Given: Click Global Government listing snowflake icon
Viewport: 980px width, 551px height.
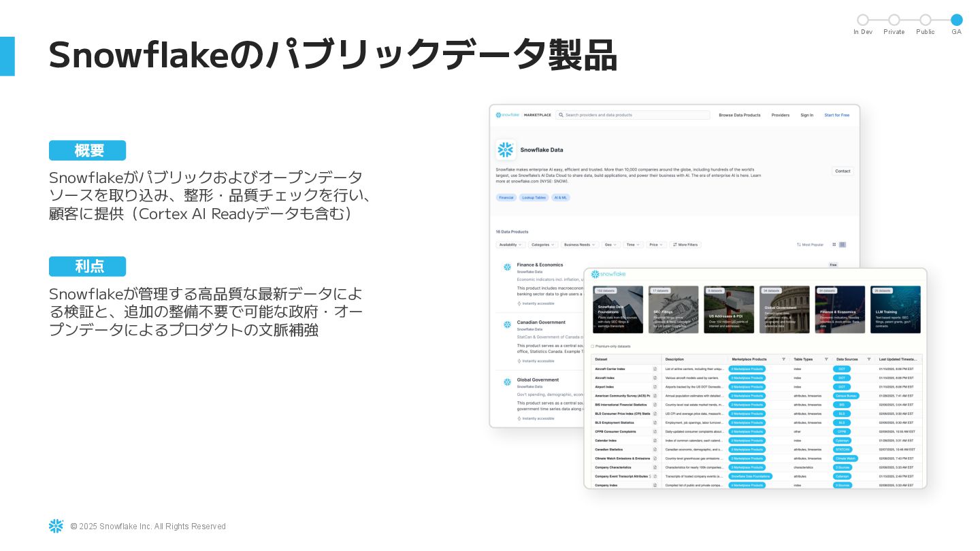Looking at the screenshot, I should click(507, 382).
